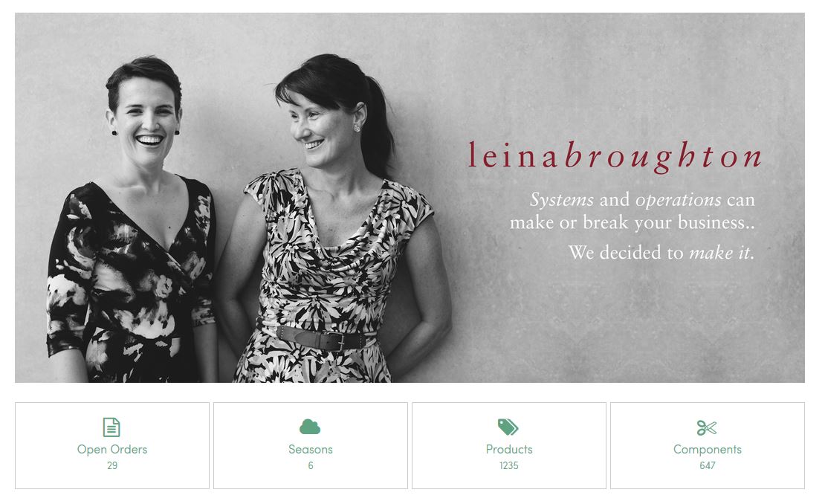Screen dimensions: 825x504
Task: Click the Seasons cloud icon
Action: tap(310, 427)
